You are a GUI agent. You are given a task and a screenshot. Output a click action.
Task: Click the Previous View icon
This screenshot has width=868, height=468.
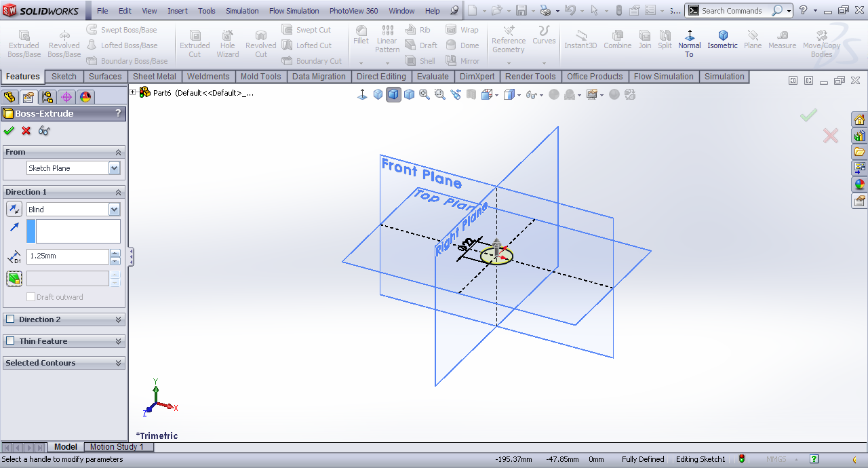[x=455, y=95]
